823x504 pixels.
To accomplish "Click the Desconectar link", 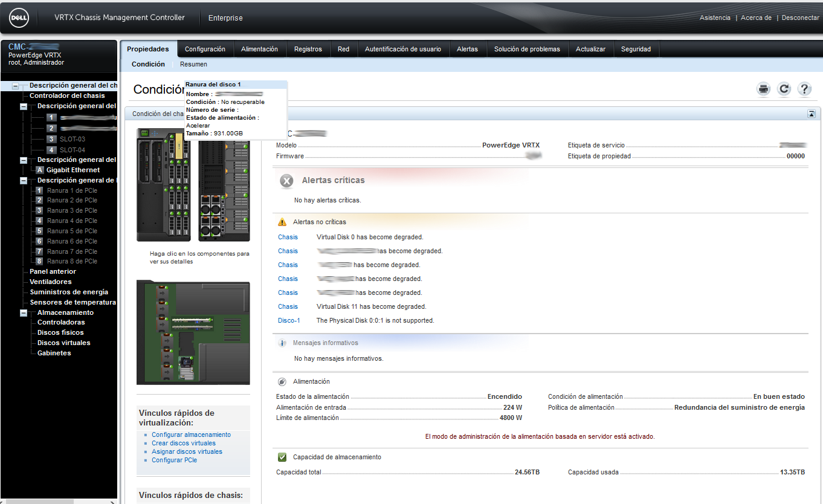I will (x=800, y=18).
